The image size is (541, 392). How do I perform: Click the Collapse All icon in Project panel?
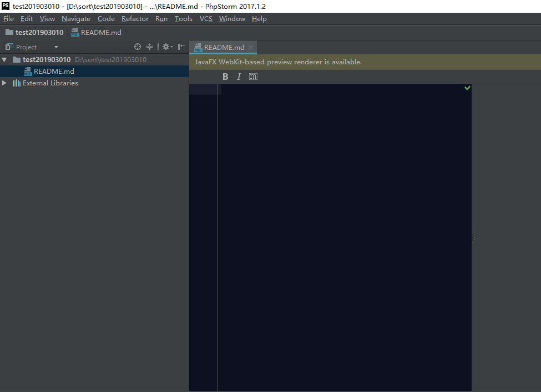[x=149, y=47]
